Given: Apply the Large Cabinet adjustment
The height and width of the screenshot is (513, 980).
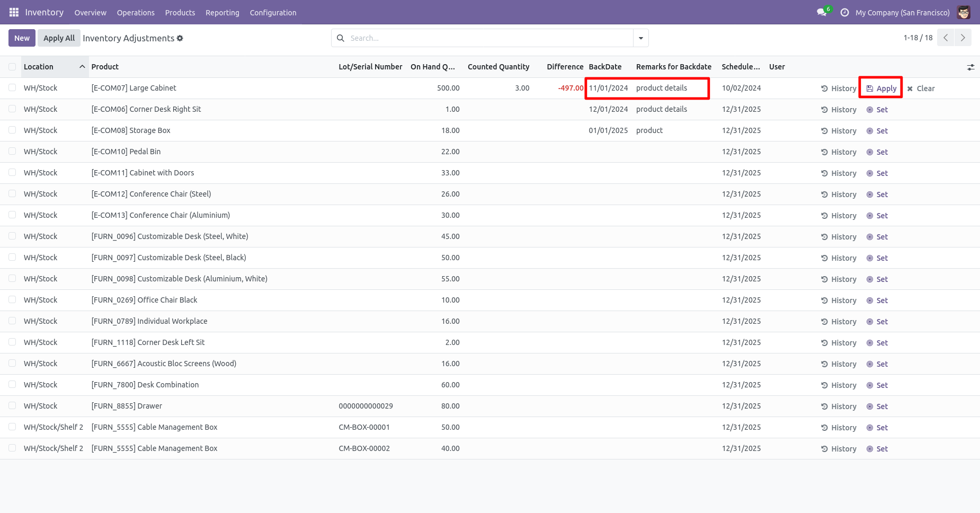Looking at the screenshot, I should 881,89.
